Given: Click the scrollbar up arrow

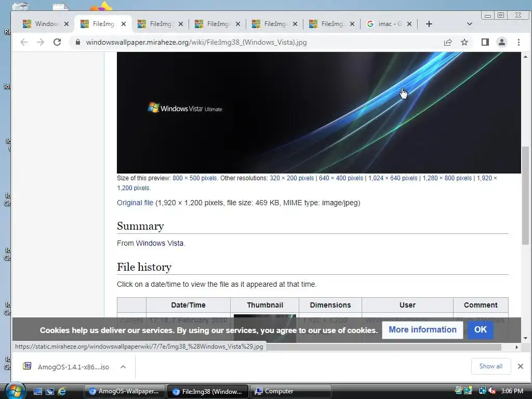Looking at the screenshot, I should point(525,57).
